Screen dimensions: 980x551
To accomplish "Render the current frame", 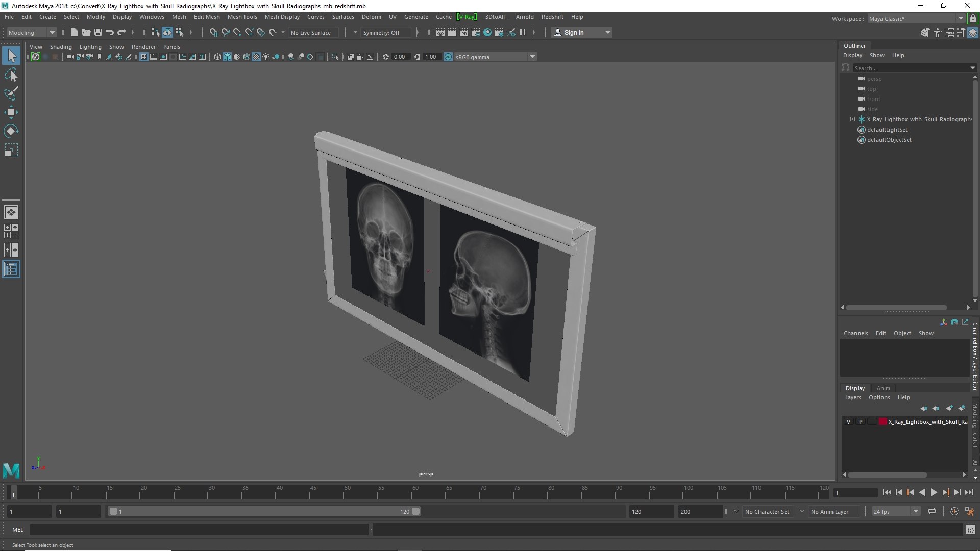I will tap(452, 32).
